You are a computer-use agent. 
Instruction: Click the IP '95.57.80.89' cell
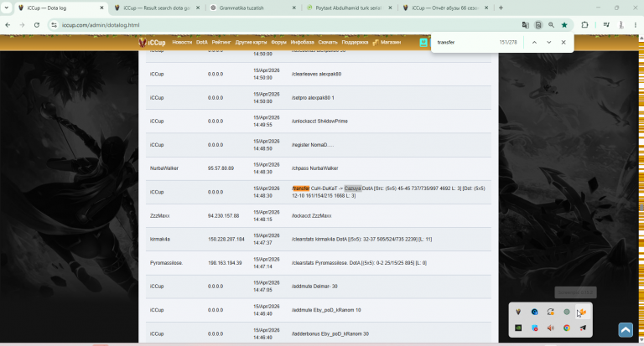[221, 168]
